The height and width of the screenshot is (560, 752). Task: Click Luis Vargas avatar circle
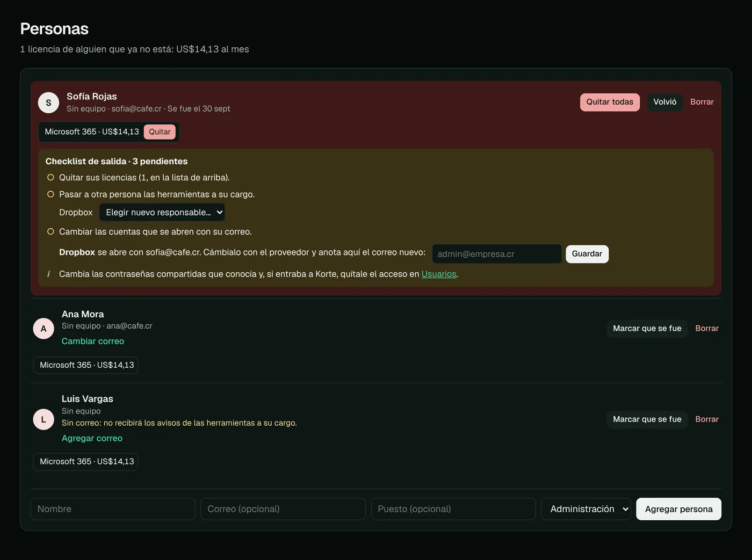(x=44, y=419)
